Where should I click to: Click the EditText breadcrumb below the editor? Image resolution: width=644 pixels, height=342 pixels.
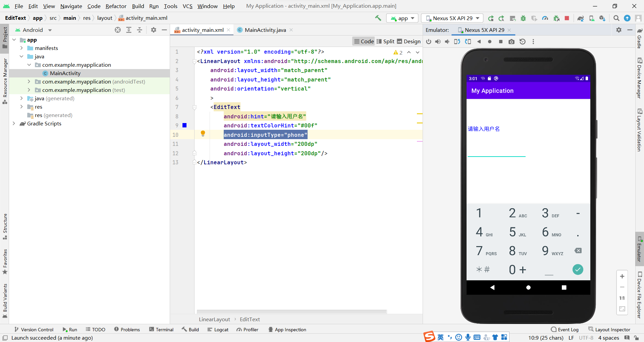(250, 319)
